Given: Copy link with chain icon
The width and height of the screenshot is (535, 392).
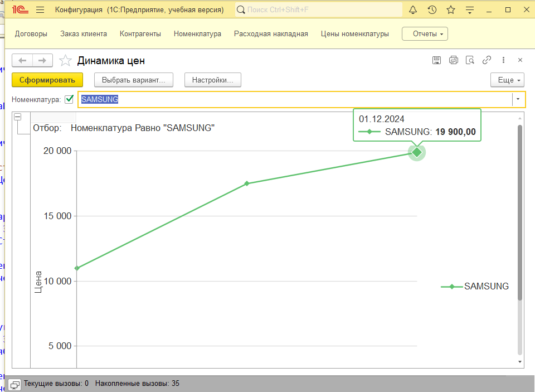Looking at the screenshot, I should [x=487, y=60].
